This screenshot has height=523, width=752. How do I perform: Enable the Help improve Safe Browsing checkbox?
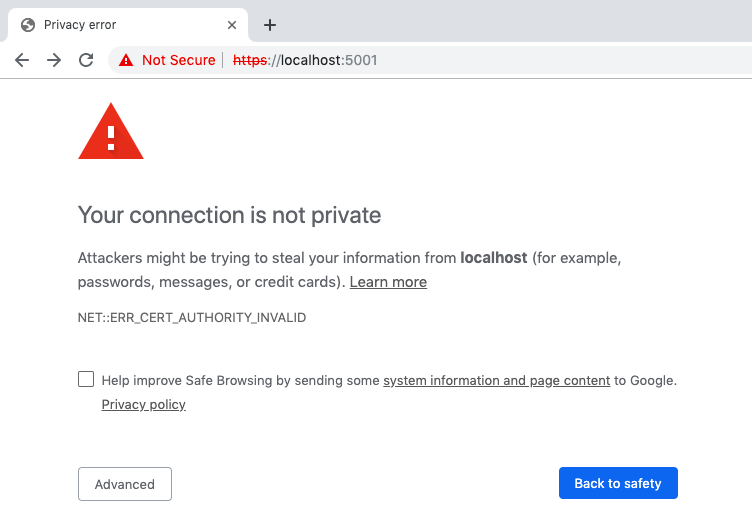(x=86, y=379)
